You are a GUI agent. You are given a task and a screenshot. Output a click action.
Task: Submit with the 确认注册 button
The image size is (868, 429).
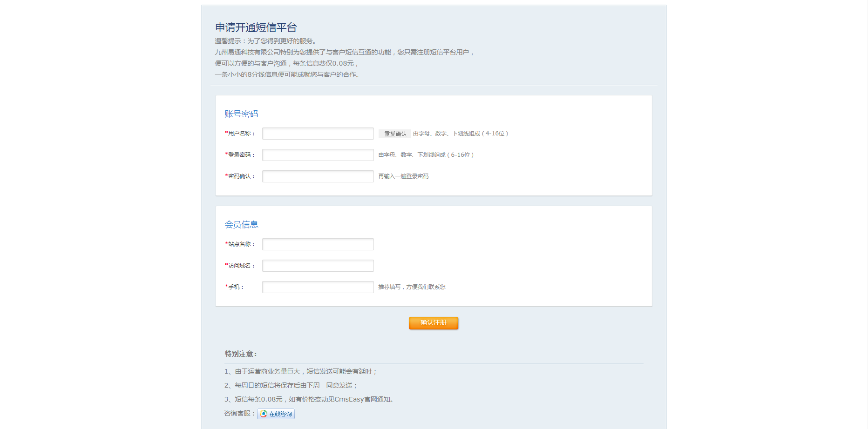click(433, 323)
